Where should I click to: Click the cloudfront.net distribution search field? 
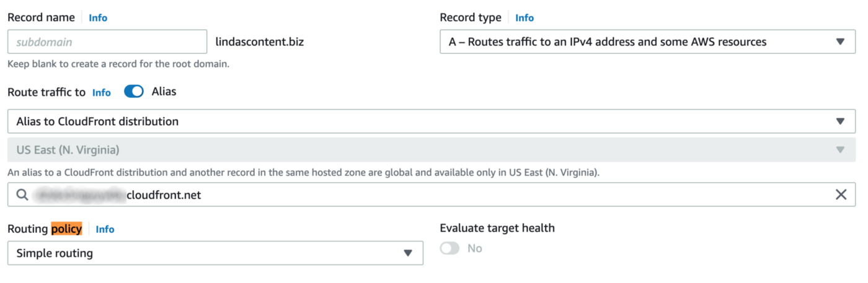471,195
